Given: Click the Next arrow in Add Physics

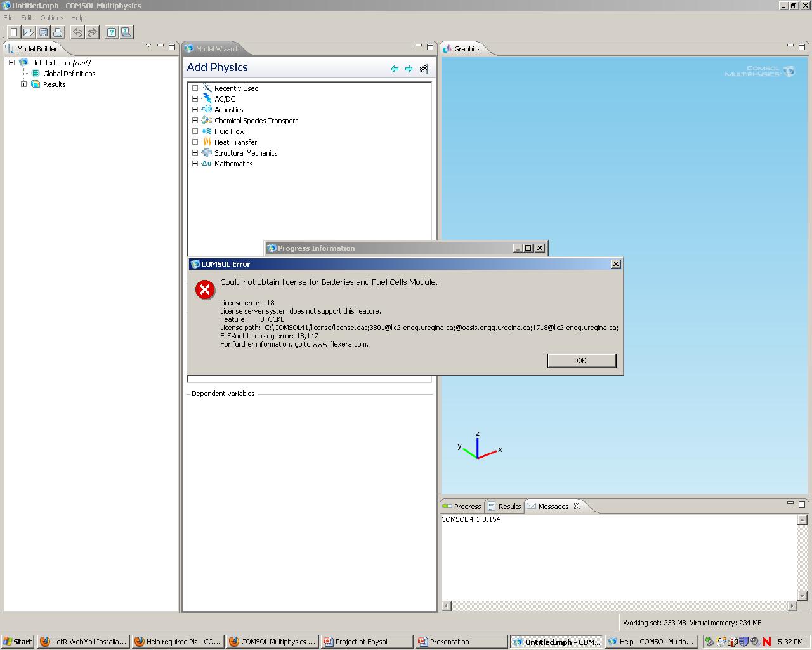Looking at the screenshot, I should (409, 69).
